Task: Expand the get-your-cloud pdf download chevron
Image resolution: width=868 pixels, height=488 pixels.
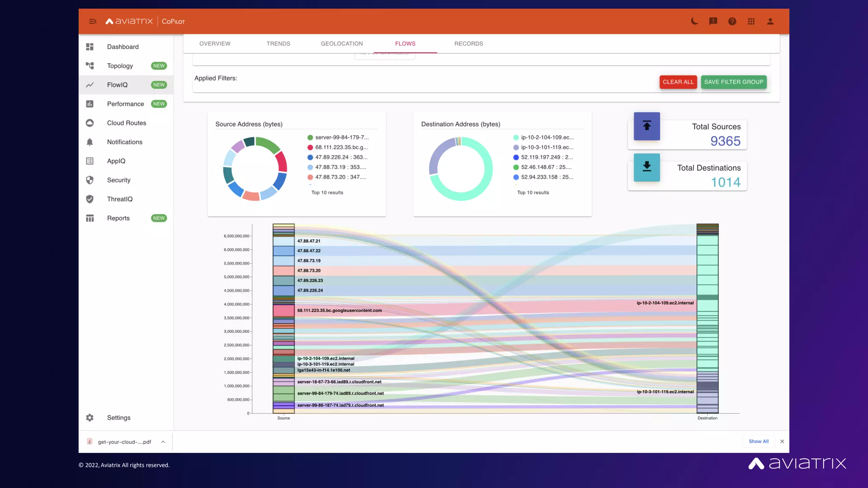Action: point(163,442)
